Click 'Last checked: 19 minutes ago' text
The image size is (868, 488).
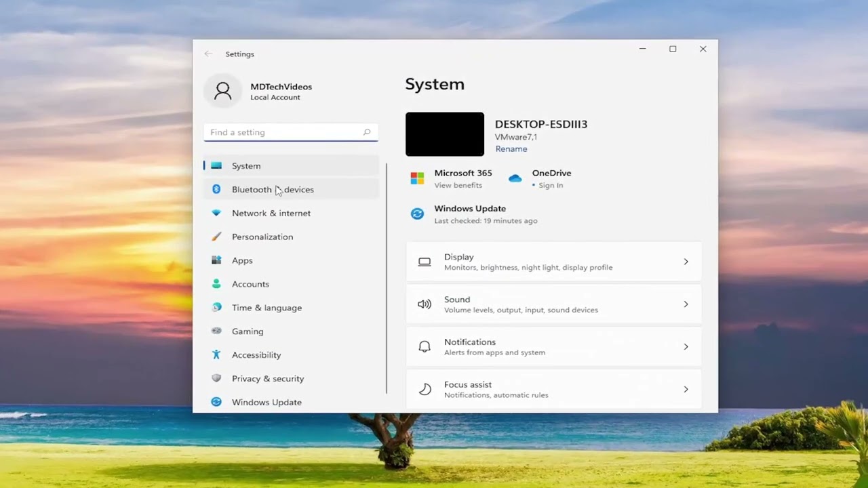click(x=486, y=221)
